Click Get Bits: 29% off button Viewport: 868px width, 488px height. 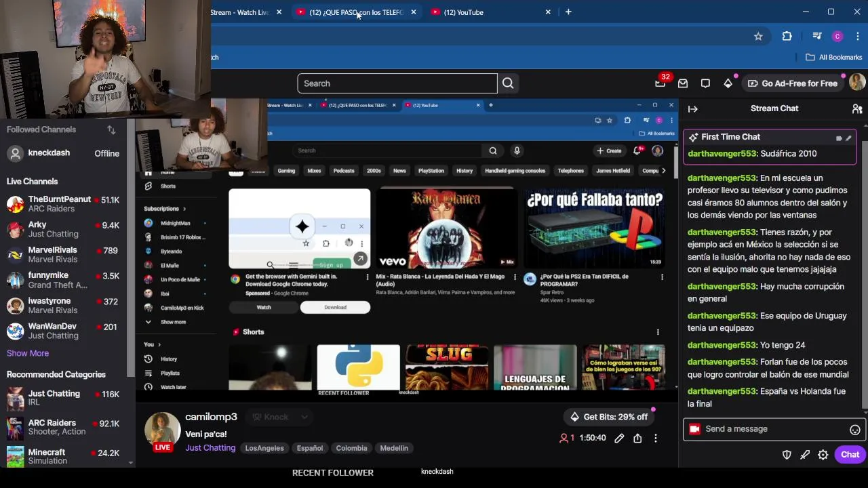609,418
